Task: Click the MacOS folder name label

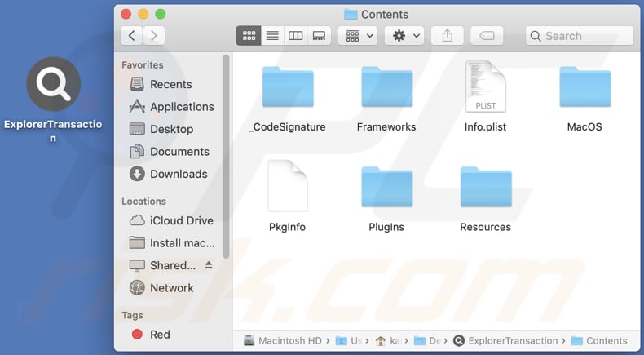Action: coord(584,126)
